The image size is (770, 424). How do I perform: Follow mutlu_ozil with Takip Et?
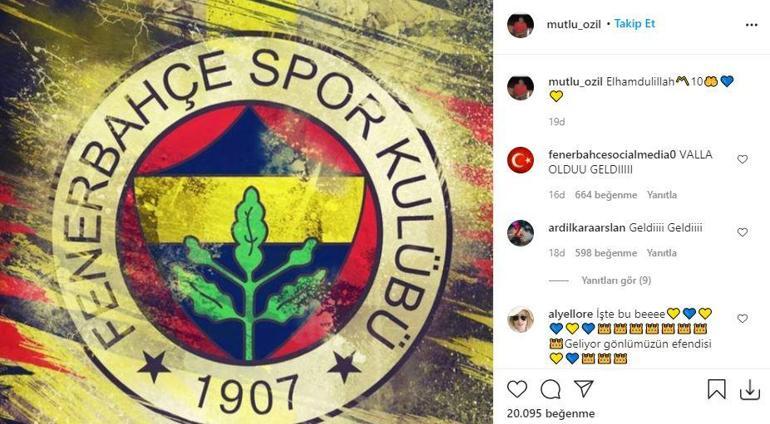pyautogui.click(x=634, y=24)
